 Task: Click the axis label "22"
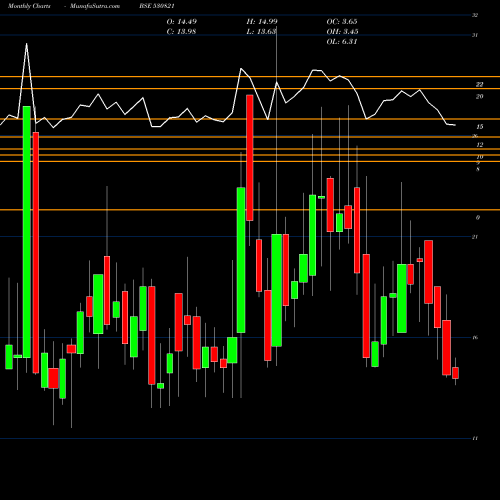click(x=479, y=85)
